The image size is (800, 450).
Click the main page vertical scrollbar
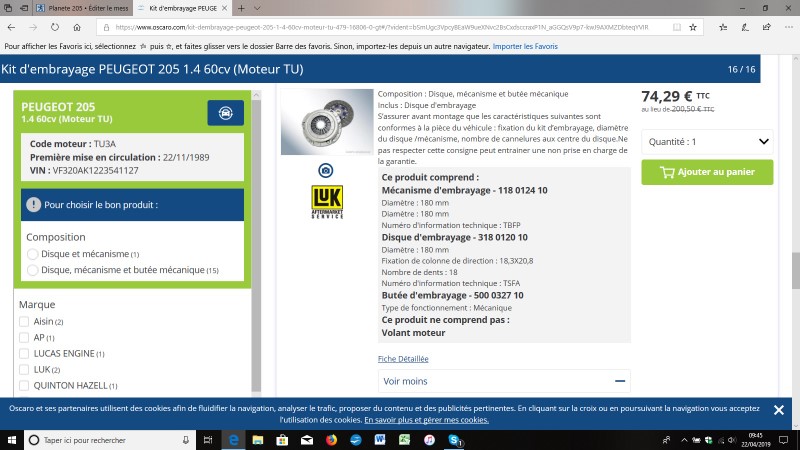(796, 270)
